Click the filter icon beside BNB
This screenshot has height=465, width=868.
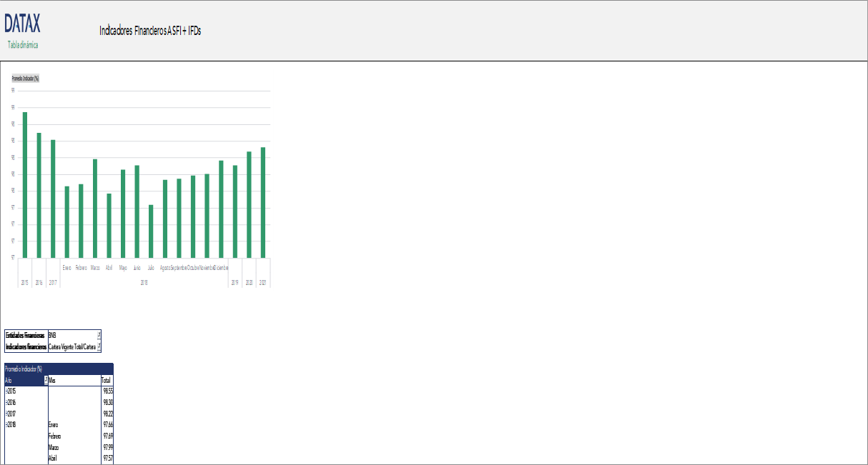[x=98, y=335]
